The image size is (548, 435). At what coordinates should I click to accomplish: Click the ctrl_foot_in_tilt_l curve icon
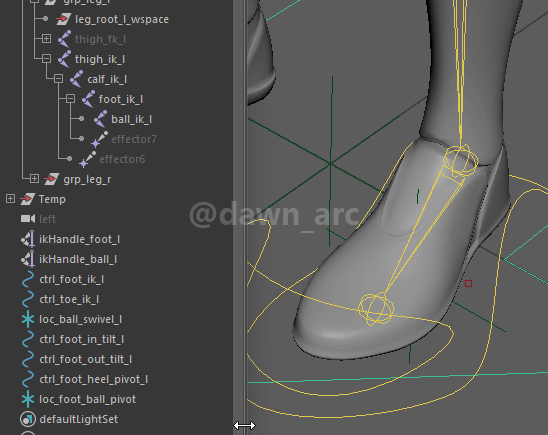[28, 339]
